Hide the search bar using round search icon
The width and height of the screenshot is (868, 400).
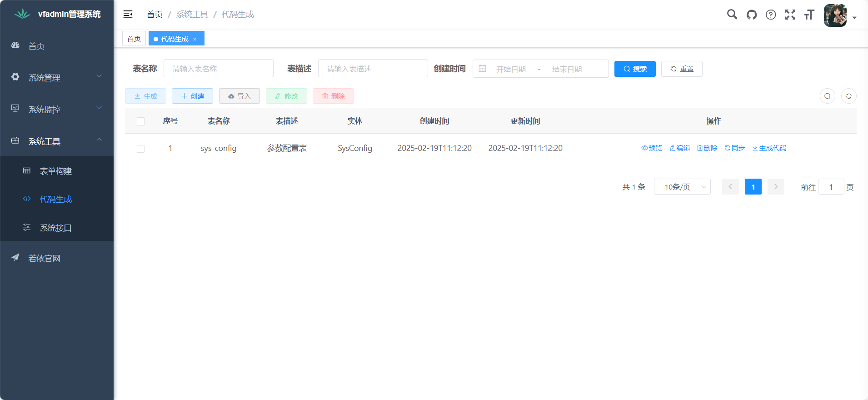(827, 96)
